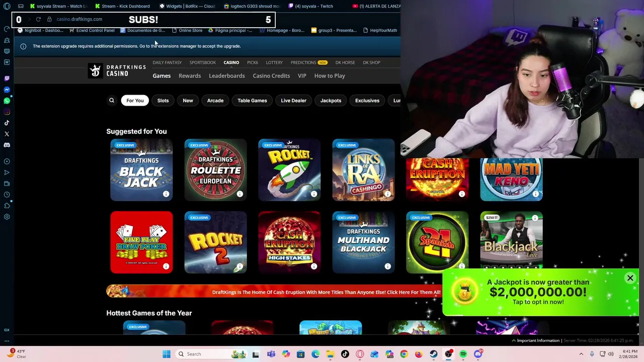The image size is (644, 362).
Task: Click extension upgrade info icon
Action: pyautogui.click(x=23, y=46)
